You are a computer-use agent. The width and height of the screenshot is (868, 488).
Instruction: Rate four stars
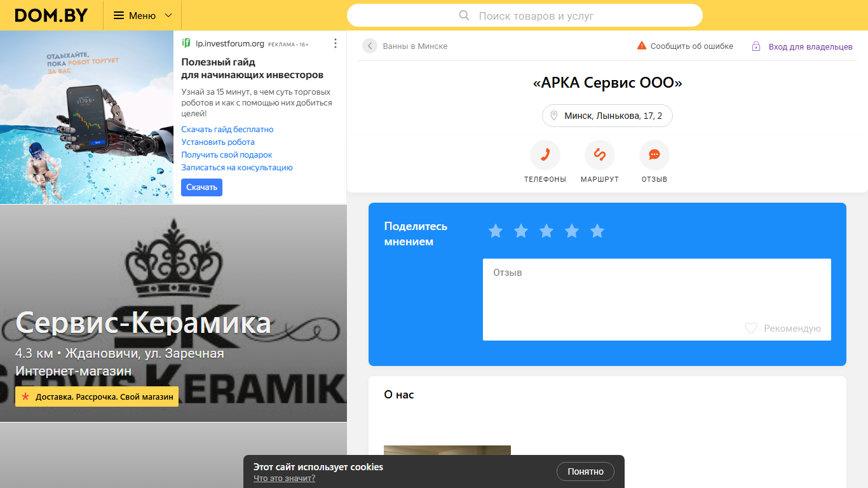coord(572,231)
